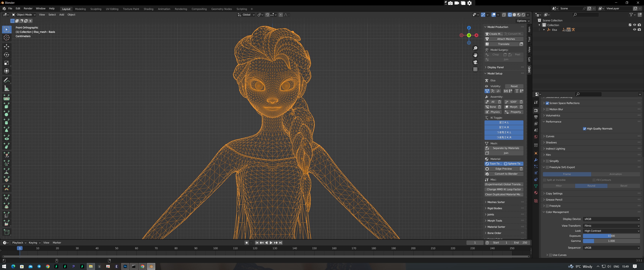This screenshot has height=270, width=644.
Task: Click the zoom magnifier icon in the viewport
Action: tap(475, 48)
